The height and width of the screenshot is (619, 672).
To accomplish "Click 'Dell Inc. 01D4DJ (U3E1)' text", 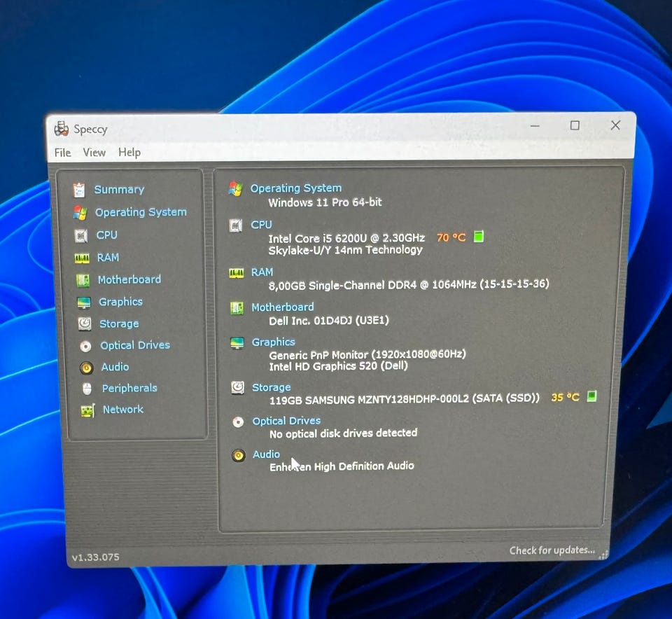I will 329,321.
